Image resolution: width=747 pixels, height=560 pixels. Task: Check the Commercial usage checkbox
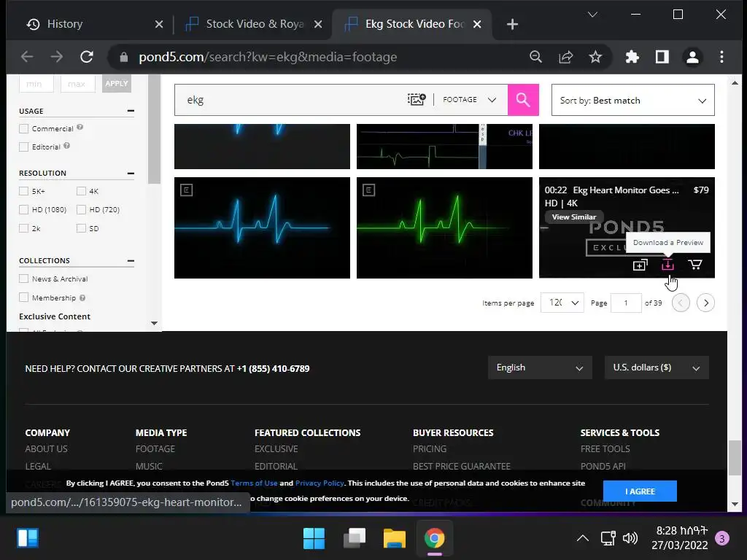[x=23, y=128]
